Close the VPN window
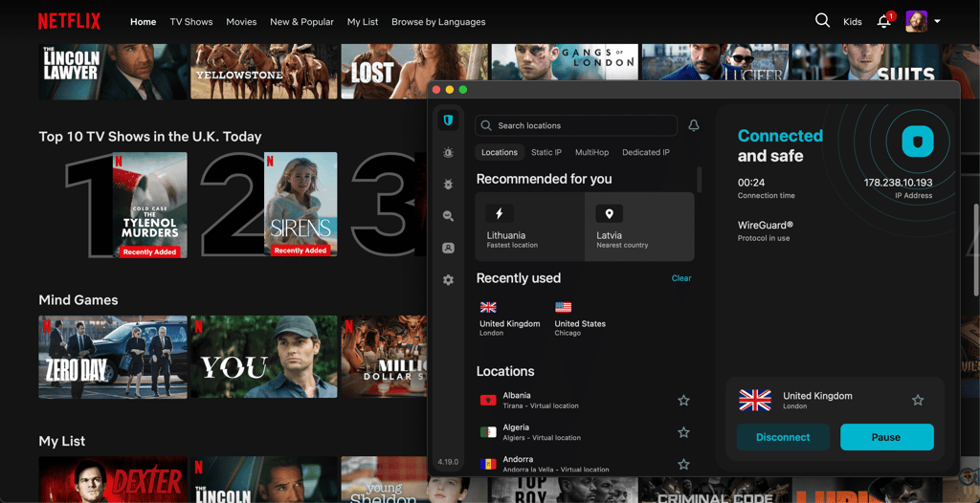The width and height of the screenshot is (980, 503). click(x=436, y=90)
